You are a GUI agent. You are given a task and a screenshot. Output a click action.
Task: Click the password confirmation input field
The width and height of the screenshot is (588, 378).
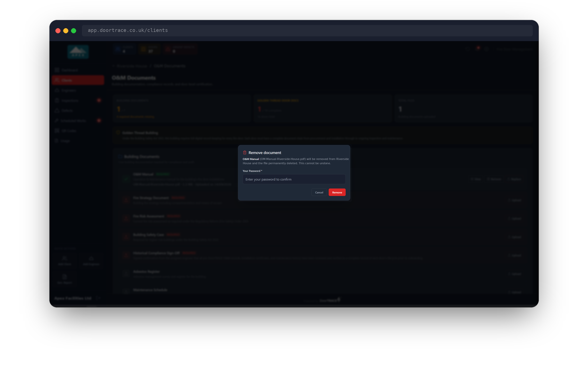294,179
